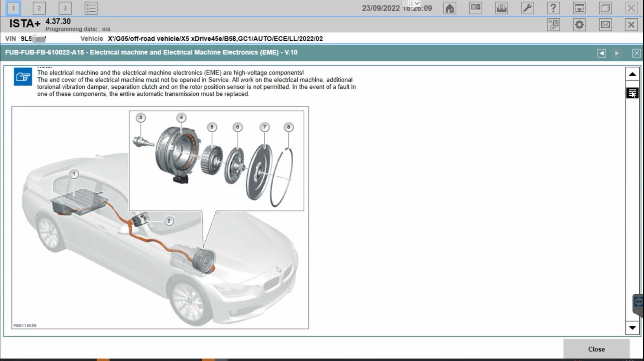Go to the next document page arrow
This screenshot has width=644, height=361.
click(x=617, y=53)
